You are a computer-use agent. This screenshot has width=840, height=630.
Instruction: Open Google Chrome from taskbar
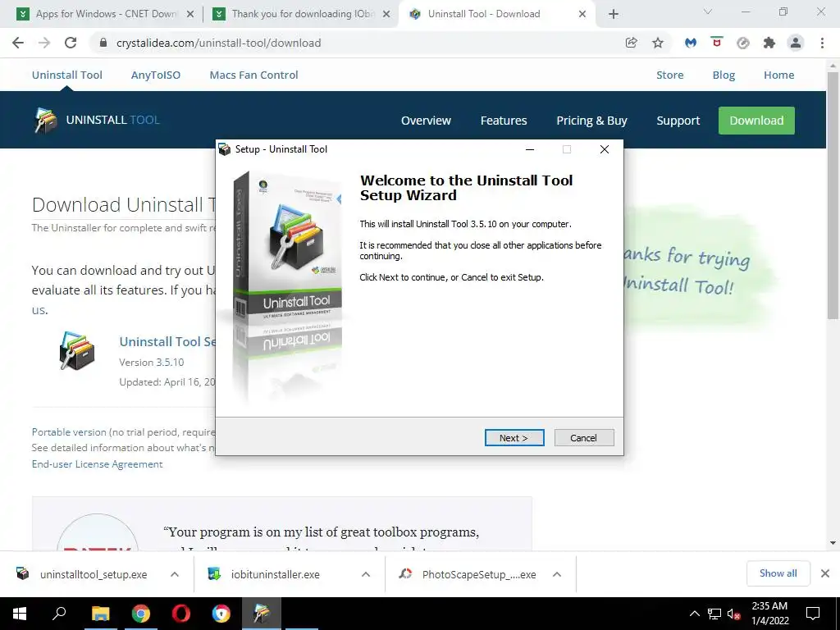click(140, 614)
